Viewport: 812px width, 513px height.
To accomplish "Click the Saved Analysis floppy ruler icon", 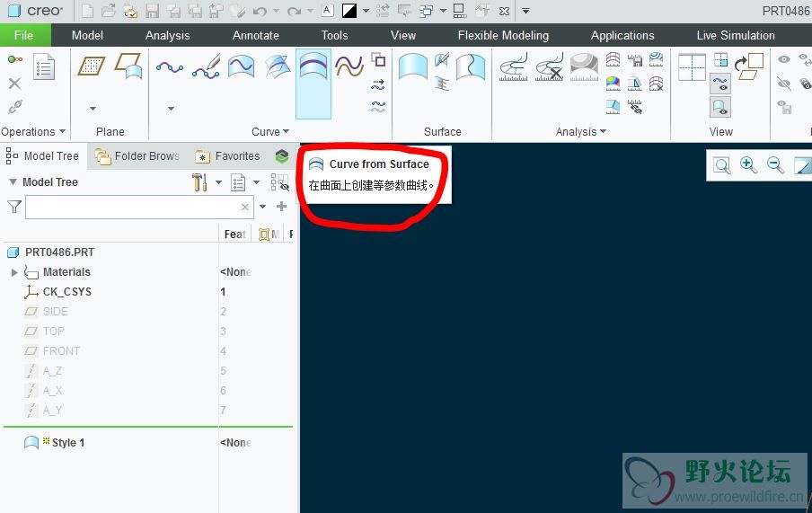I will 635,60.
